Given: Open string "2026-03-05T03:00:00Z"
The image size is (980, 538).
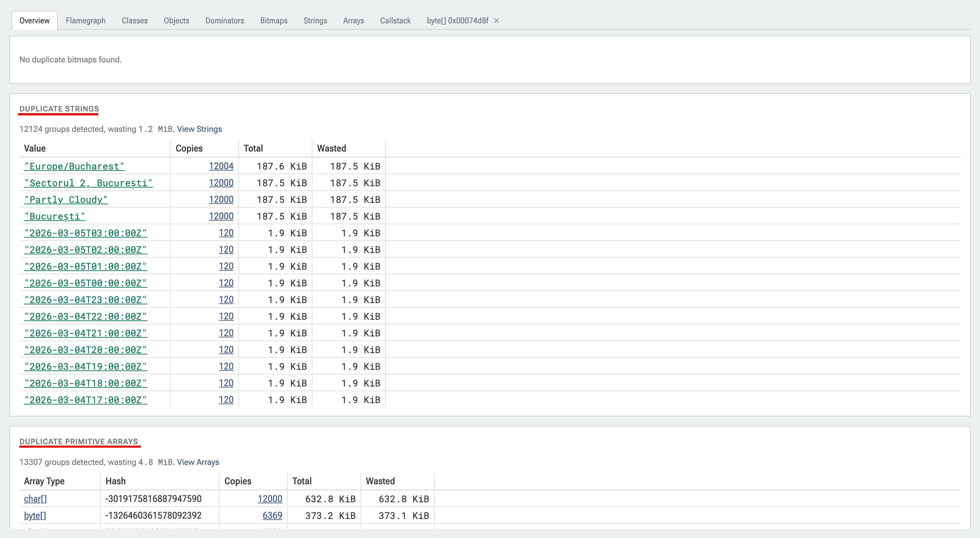Looking at the screenshot, I should click(85, 233).
